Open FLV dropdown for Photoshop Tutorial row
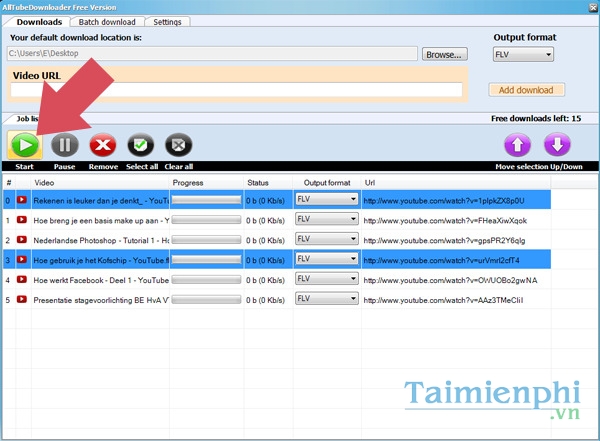Image resolution: width=600 pixels, height=441 pixels. [327, 239]
